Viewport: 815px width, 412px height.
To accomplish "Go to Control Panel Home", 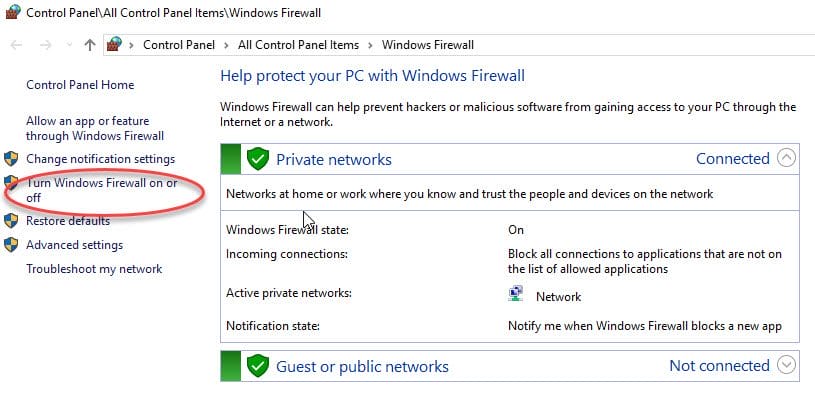I will [80, 85].
